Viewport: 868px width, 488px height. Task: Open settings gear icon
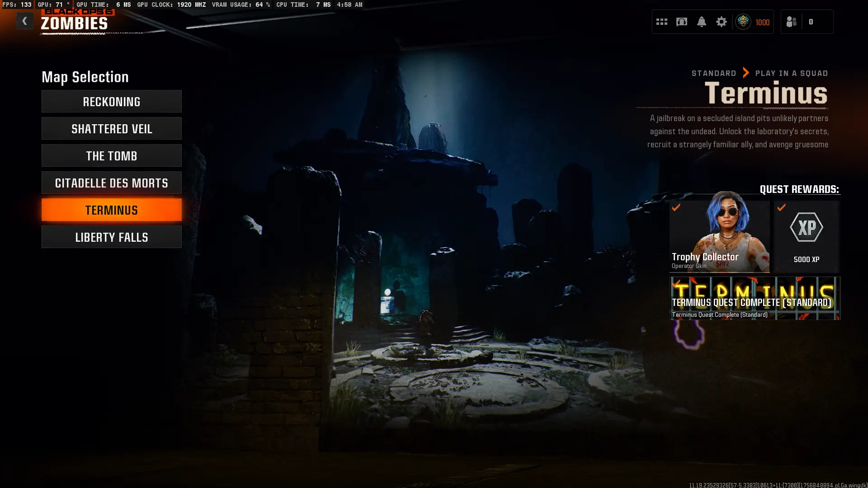721,22
